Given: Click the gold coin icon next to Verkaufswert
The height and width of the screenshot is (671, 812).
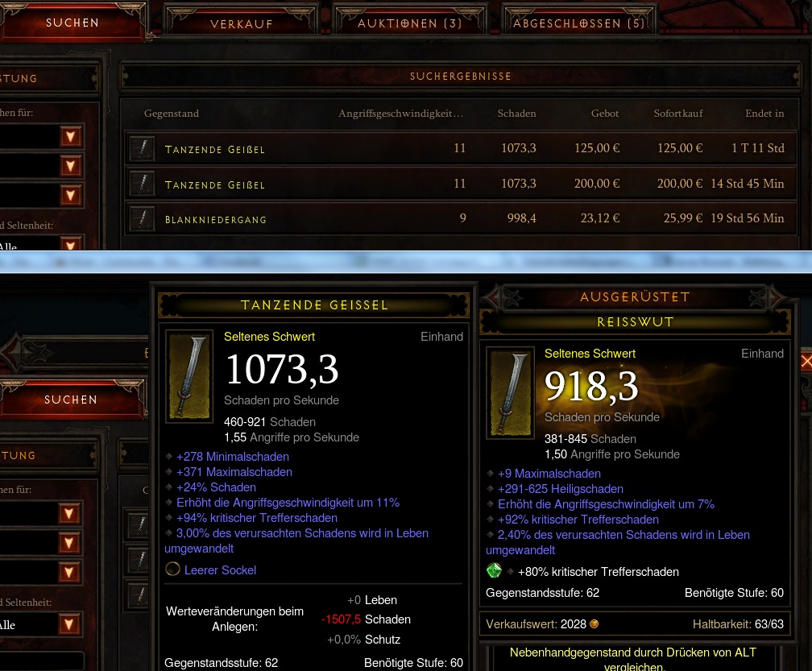Looking at the screenshot, I should [x=594, y=624].
